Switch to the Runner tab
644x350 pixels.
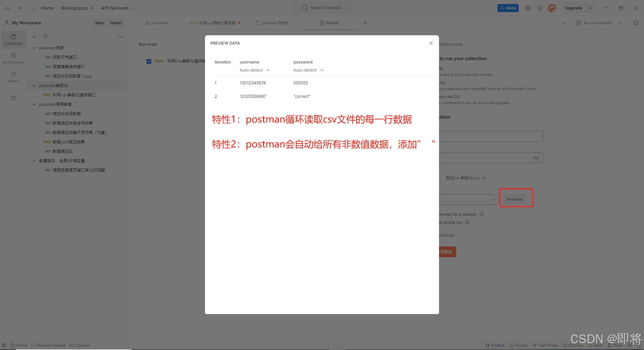pyautogui.click(x=330, y=23)
